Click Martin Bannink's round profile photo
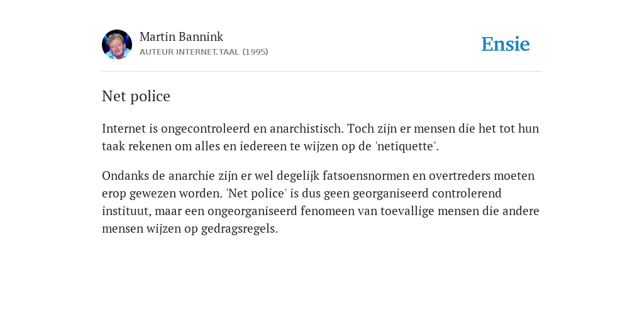 116,45
